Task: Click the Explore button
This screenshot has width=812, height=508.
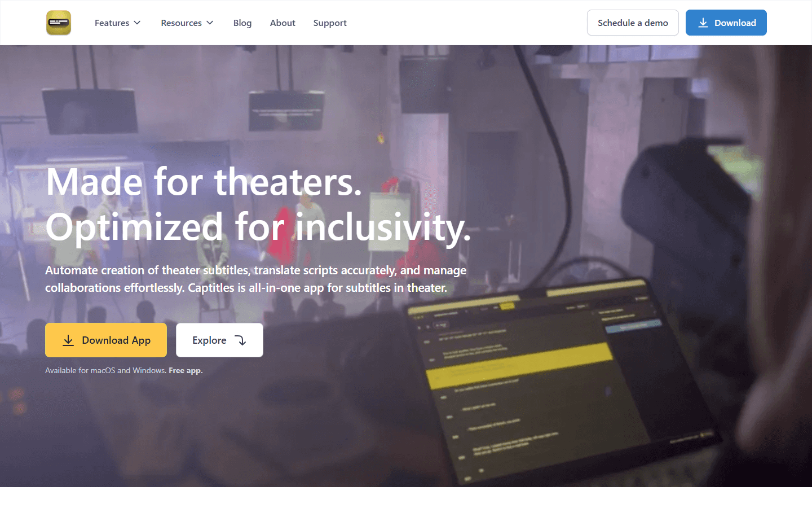Action: point(219,340)
